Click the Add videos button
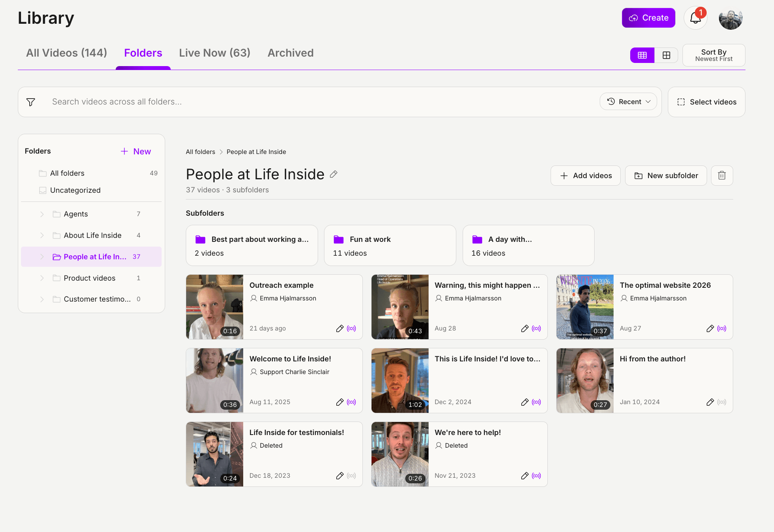The image size is (774, 532). [585, 175]
